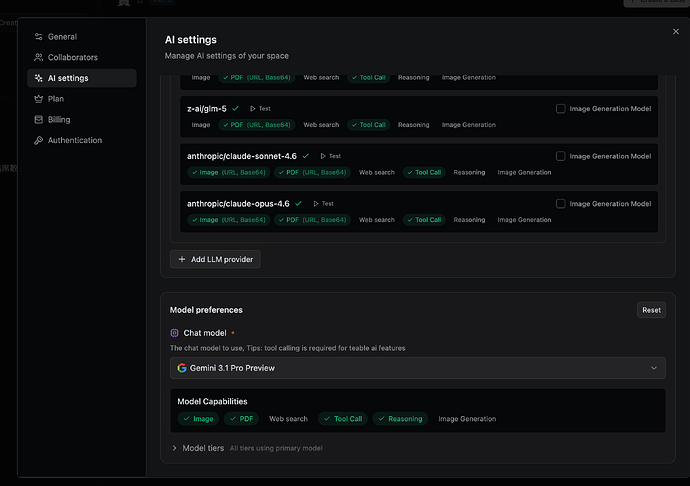Close the AI settings dialog
Image resolution: width=690 pixels, height=486 pixels.
click(676, 32)
